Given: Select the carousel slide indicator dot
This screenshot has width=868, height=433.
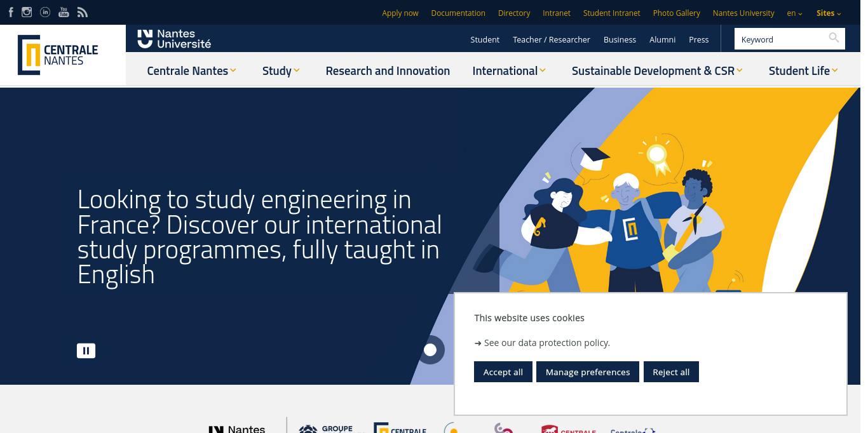Looking at the screenshot, I should (430, 350).
